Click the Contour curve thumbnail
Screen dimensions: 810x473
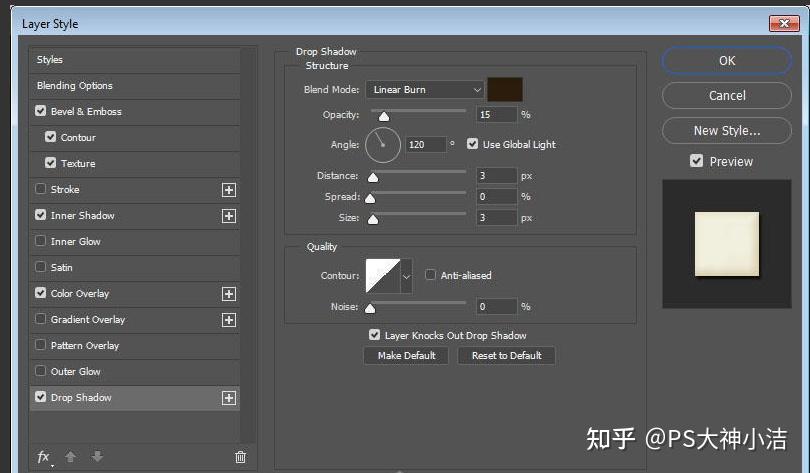tap(383, 276)
